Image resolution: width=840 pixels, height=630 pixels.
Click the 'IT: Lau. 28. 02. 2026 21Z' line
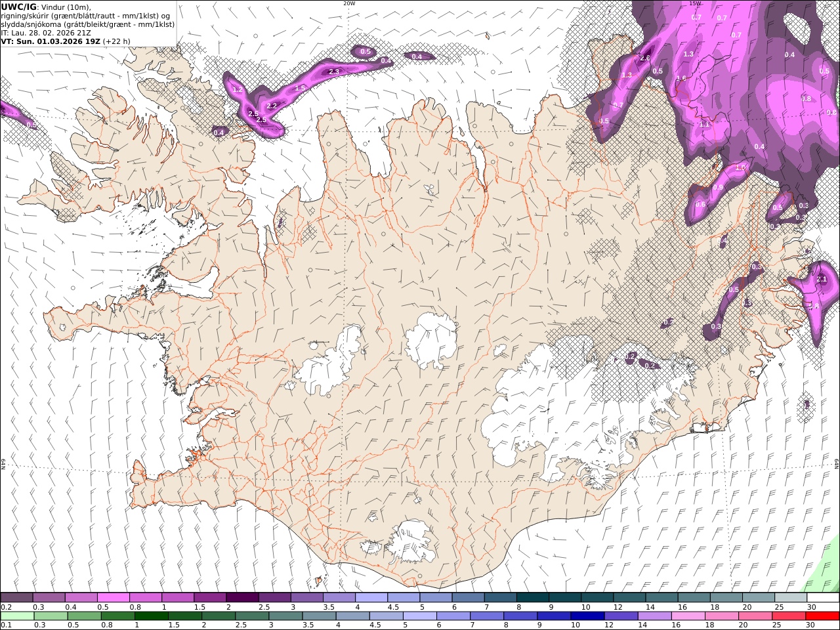46,32
